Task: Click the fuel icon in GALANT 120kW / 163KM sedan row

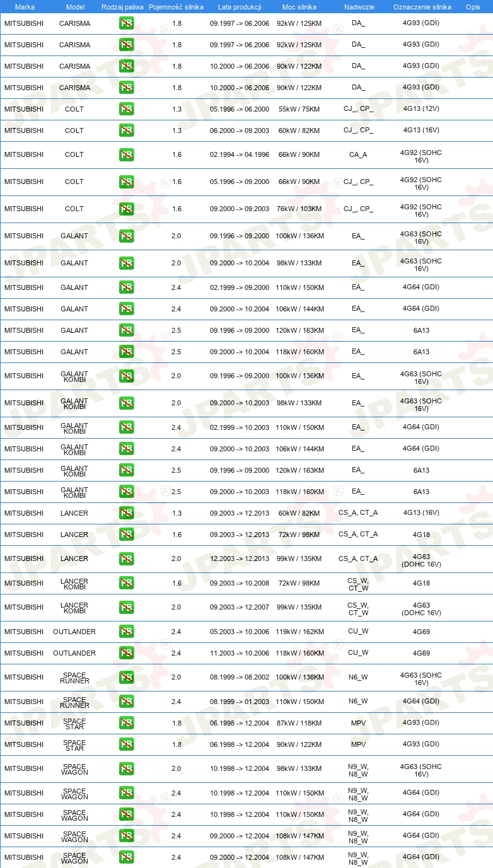Action: [x=126, y=330]
